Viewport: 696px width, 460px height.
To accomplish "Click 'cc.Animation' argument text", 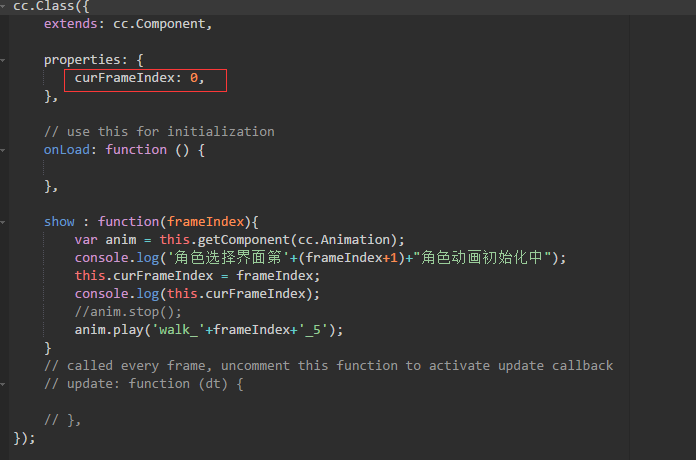I will point(344,240).
